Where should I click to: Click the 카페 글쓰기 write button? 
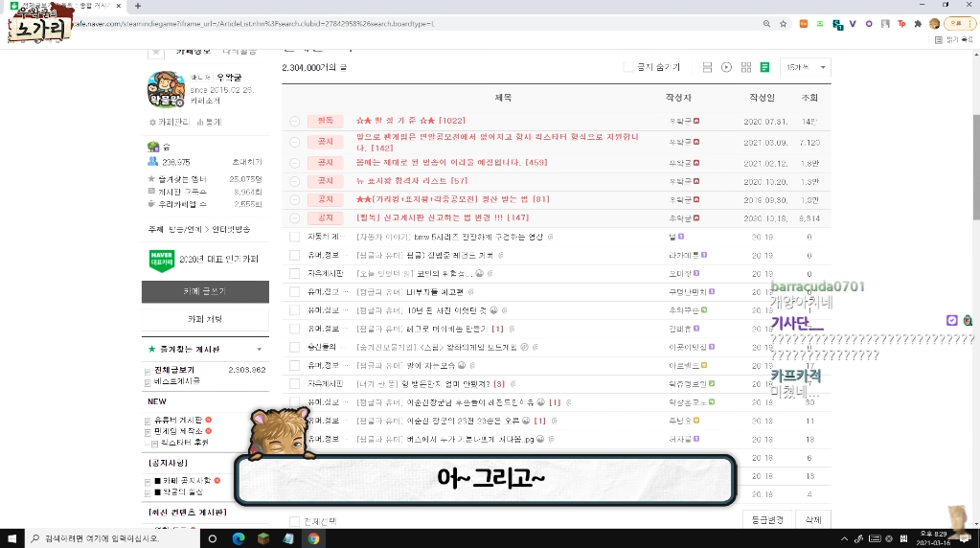(205, 292)
